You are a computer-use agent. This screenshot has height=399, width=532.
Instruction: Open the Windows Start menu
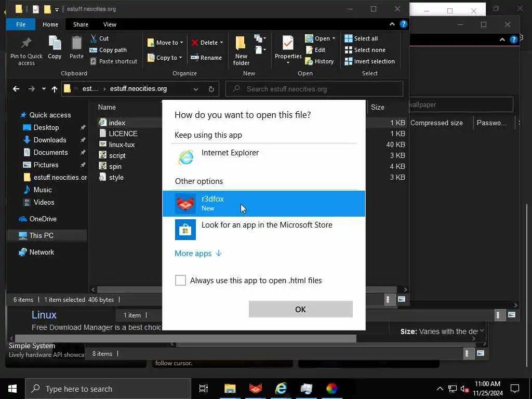click(x=12, y=389)
